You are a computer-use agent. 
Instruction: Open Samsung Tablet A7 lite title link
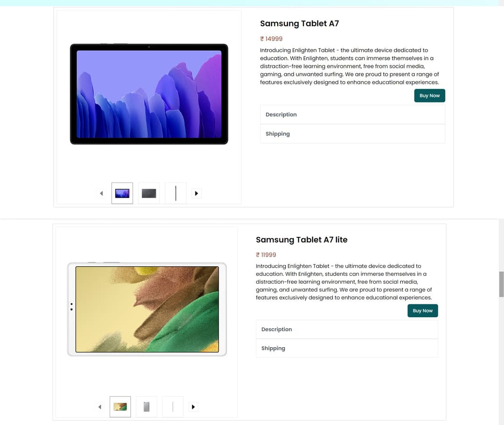pos(301,240)
